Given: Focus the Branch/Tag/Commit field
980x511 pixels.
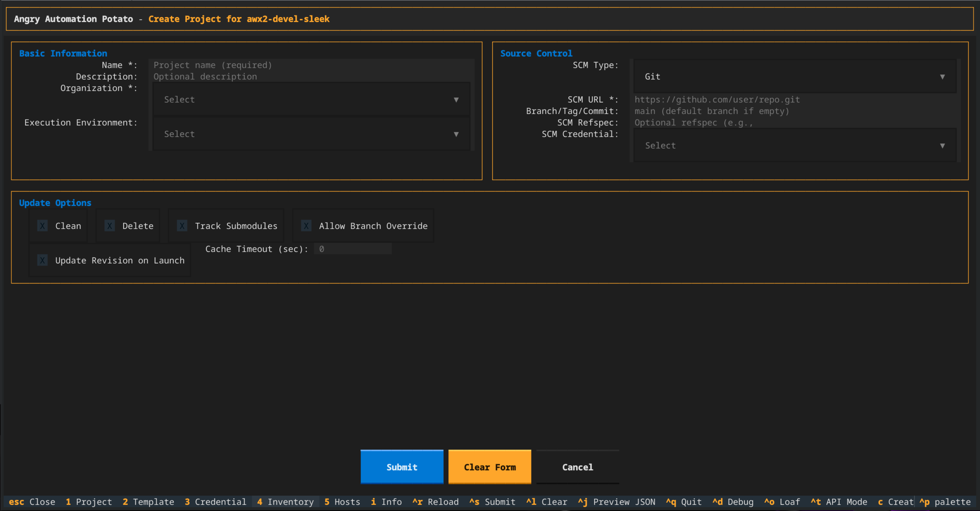Looking at the screenshot, I should point(795,111).
